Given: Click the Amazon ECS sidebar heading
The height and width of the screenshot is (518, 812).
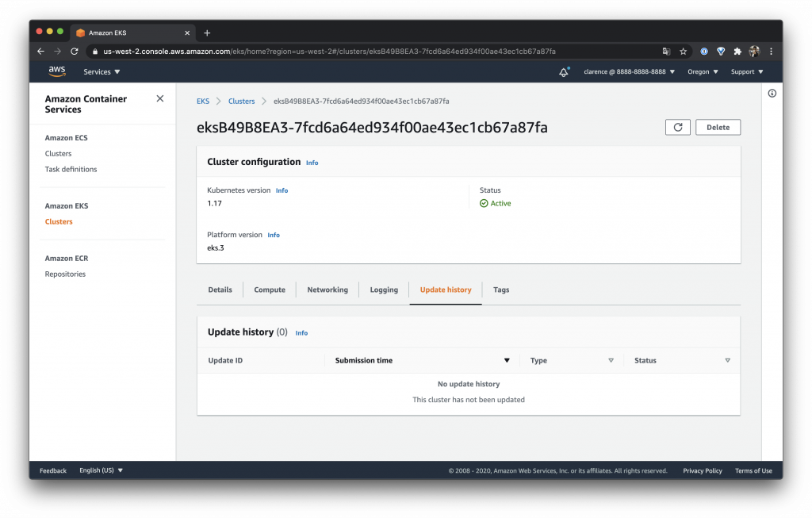Looking at the screenshot, I should [x=67, y=138].
